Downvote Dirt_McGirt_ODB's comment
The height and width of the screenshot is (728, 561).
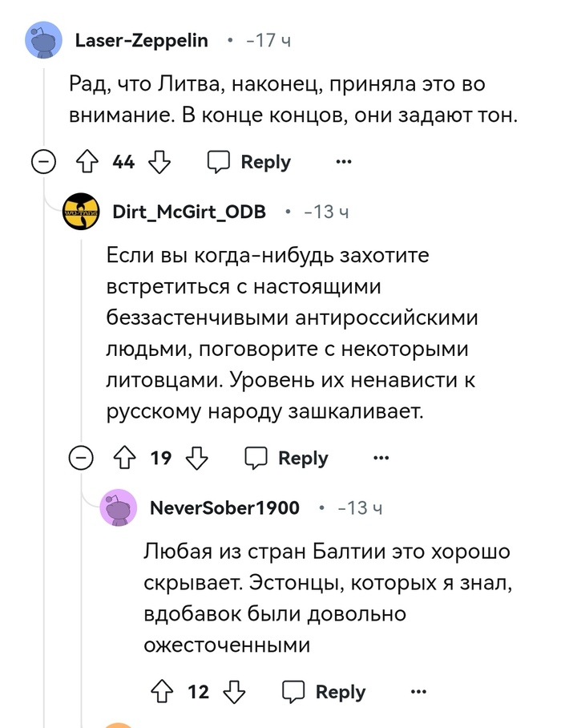[197, 458]
